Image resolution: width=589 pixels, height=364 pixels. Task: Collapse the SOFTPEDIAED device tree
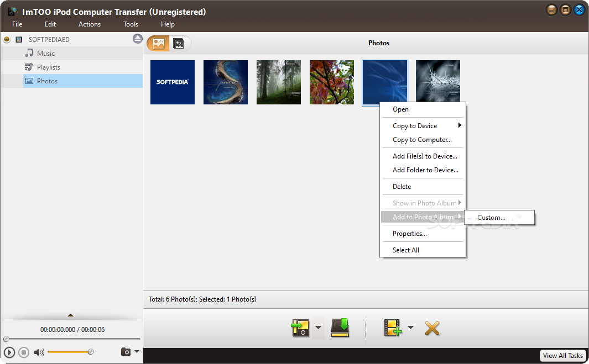(x=7, y=39)
